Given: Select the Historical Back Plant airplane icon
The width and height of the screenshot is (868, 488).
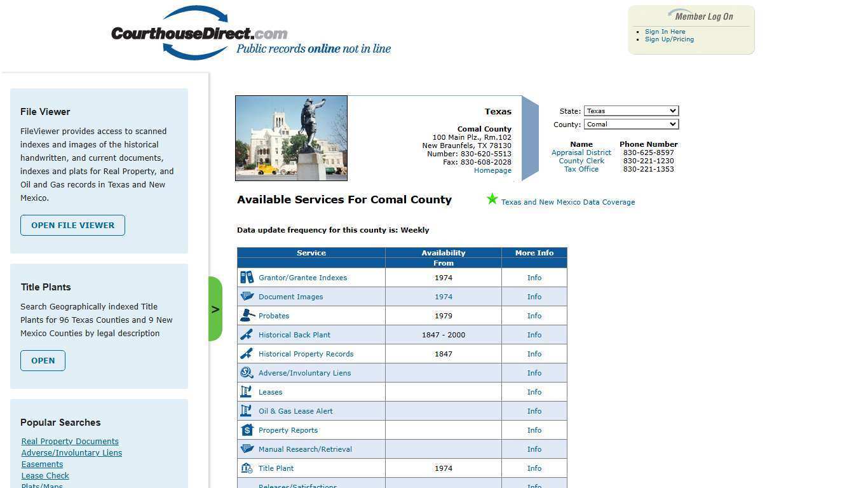Looking at the screenshot, I should pos(247,334).
